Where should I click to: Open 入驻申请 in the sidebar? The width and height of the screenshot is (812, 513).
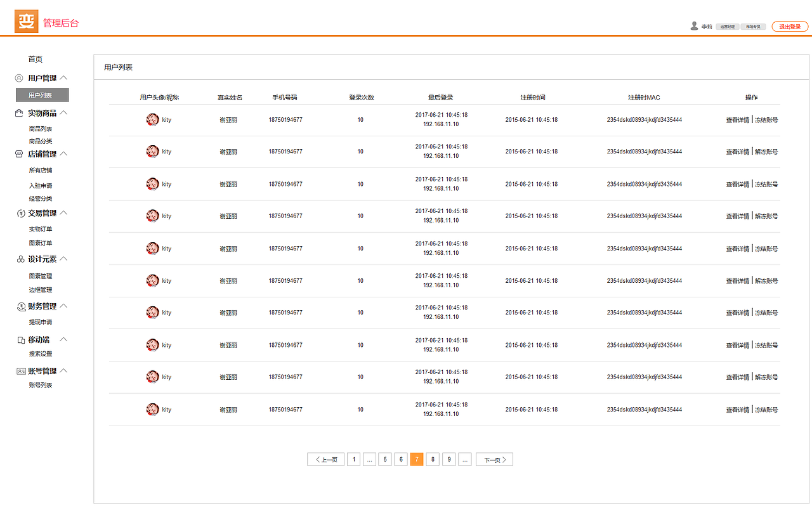click(41, 186)
